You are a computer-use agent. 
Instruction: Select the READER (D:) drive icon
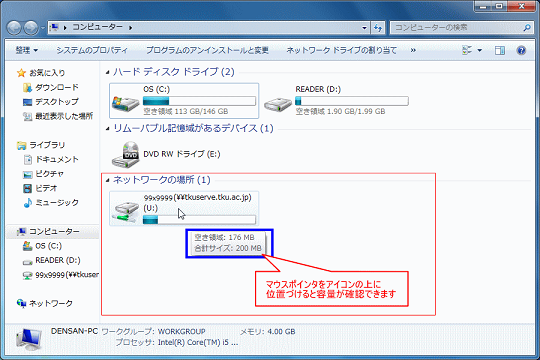click(278, 104)
